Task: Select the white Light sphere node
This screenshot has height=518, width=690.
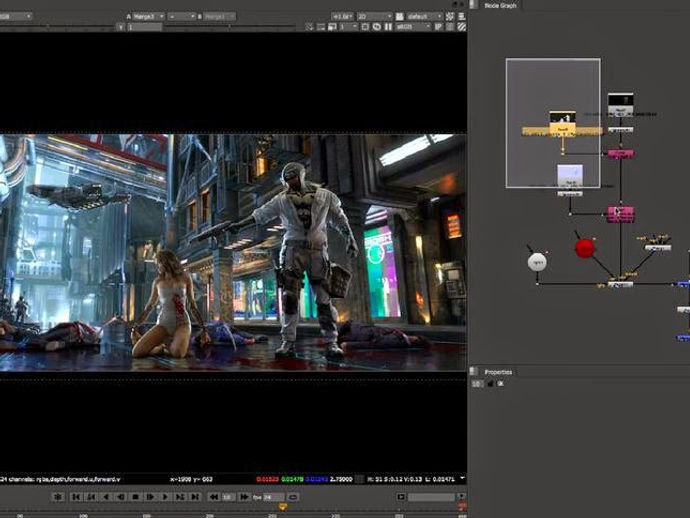Action: pyautogui.click(x=537, y=262)
